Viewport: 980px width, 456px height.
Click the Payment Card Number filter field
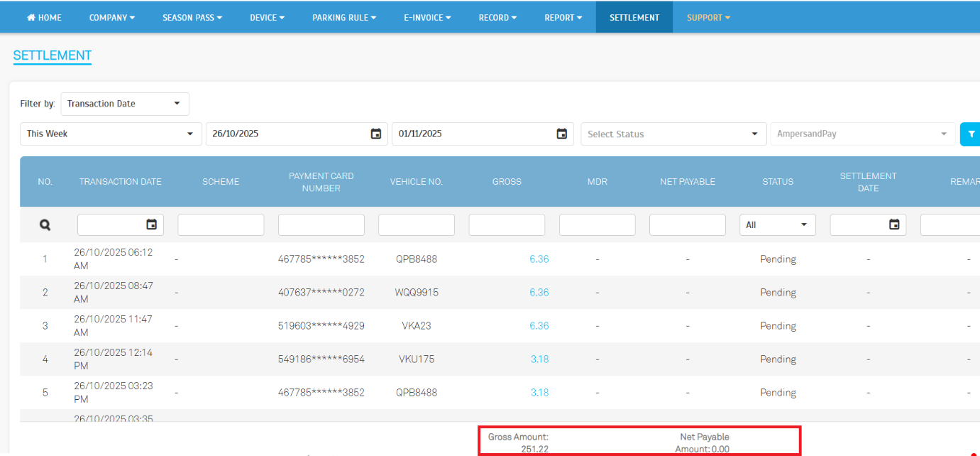(321, 225)
